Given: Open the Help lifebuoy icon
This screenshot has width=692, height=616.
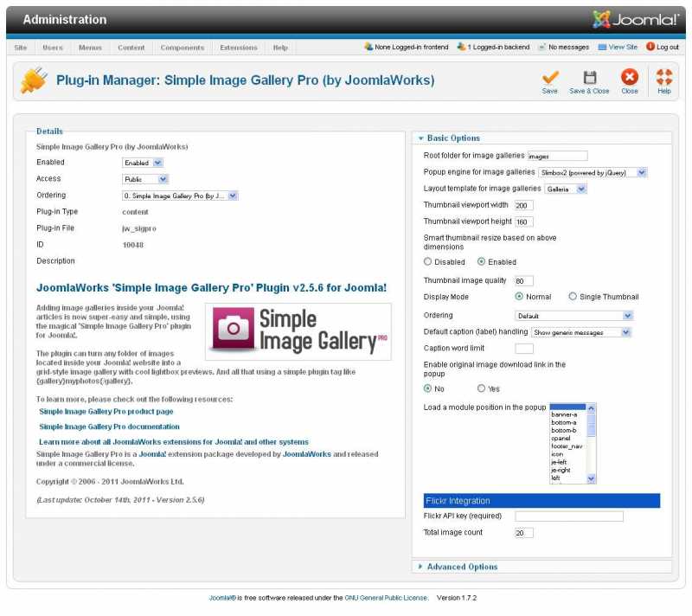Looking at the screenshot, I should [664, 77].
